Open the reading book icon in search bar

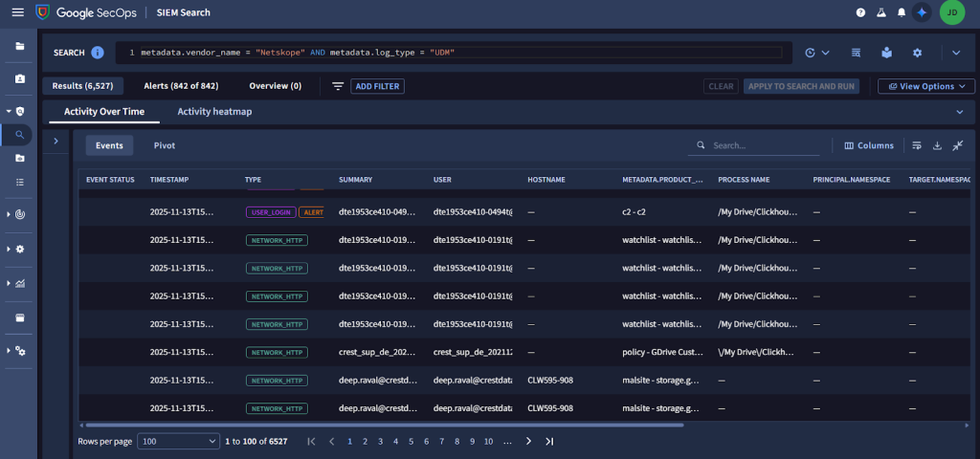point(887,54)
